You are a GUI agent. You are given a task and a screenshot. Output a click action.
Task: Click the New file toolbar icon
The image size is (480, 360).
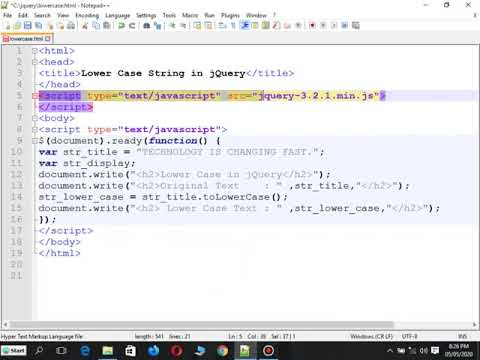(7, 26)
